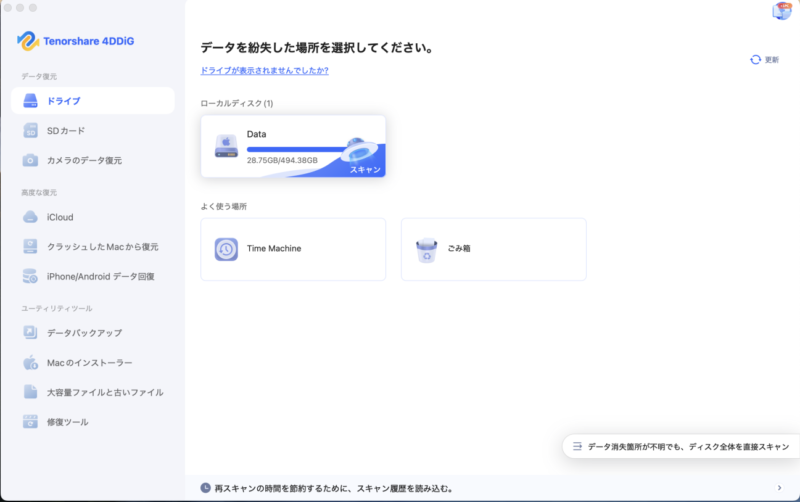Click the SD card icon in the sidebar
The width and height of the screenshot is (800, 502).
coord(31,131)
